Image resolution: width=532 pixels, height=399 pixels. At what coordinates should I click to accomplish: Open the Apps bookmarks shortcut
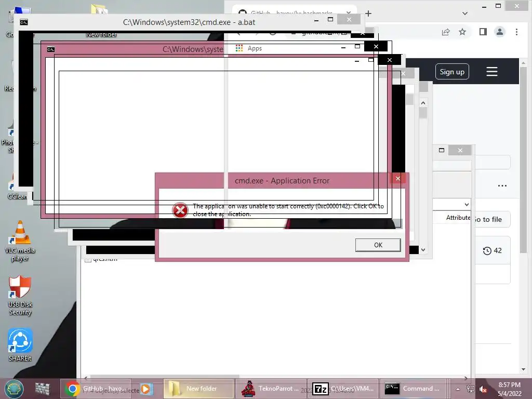click(x=249, y=48)
